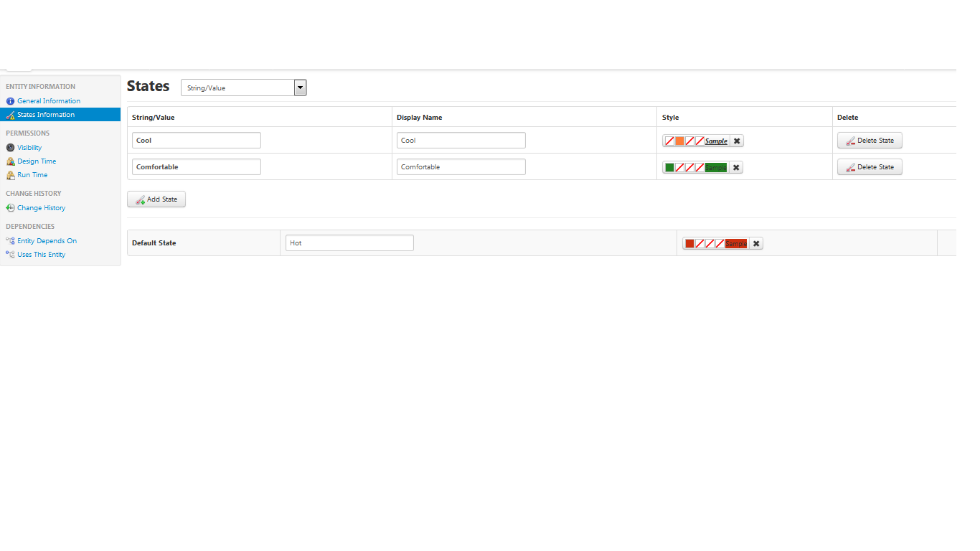This screenshot has height=551, width=980.
Task: Delete the Cool state
Action: 870,141
